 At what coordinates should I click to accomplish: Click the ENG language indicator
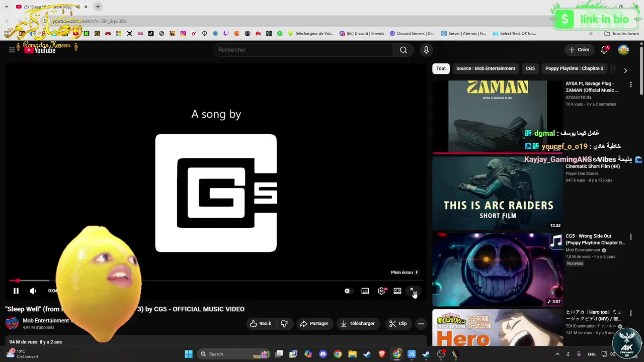592,354
